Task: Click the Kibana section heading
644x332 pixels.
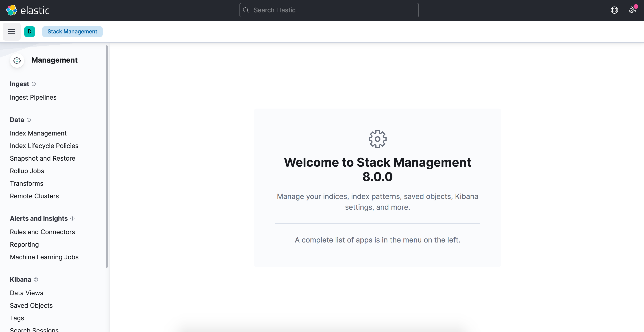Action: pyautogui.click(x=20, y=280)
